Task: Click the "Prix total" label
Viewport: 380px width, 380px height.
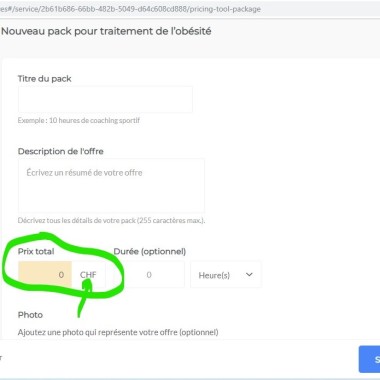Action: 36,251
